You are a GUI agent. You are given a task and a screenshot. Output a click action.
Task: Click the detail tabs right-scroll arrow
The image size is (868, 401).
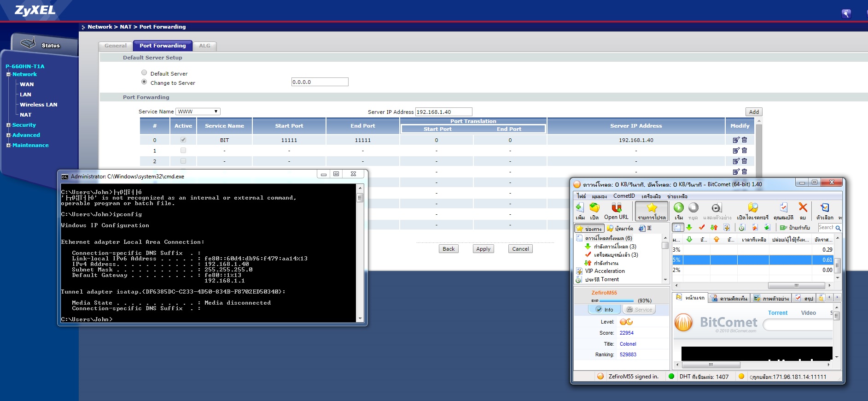click(838, 298)
